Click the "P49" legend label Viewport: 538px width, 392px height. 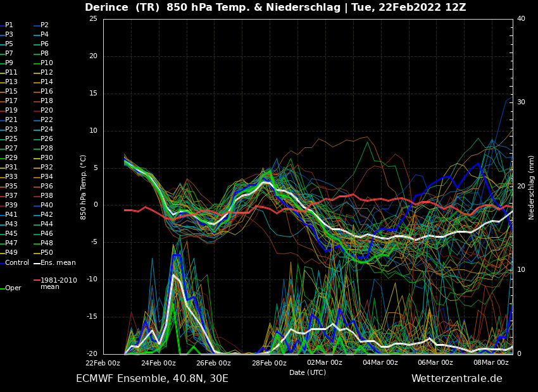(11, 252)
